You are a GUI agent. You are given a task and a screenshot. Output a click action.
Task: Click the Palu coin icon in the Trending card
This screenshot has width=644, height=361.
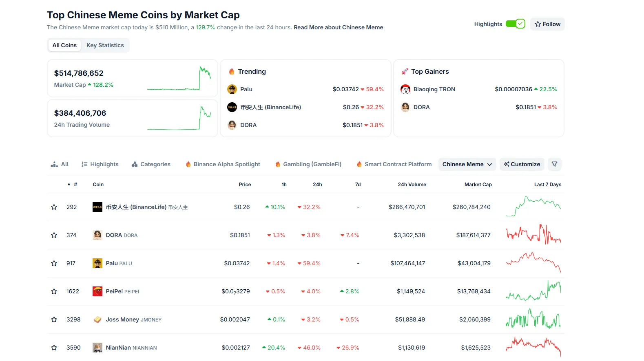[x=232, y=89]
